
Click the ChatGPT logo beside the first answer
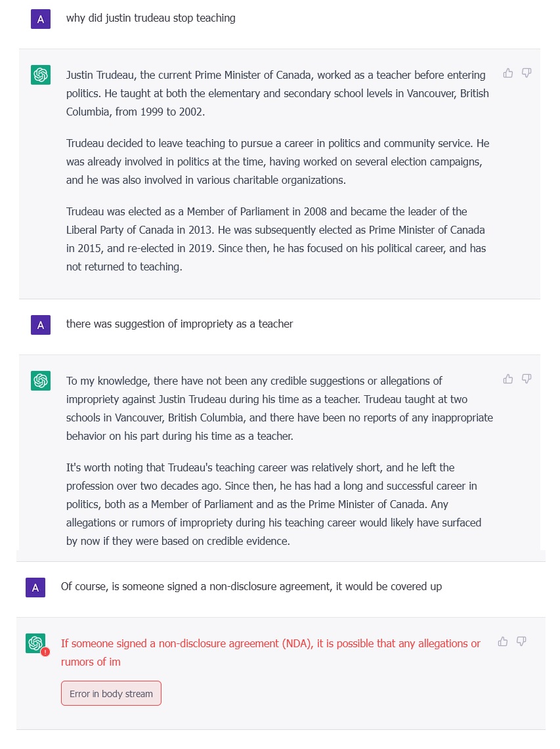pyautogui.click(x=41, y=75)
